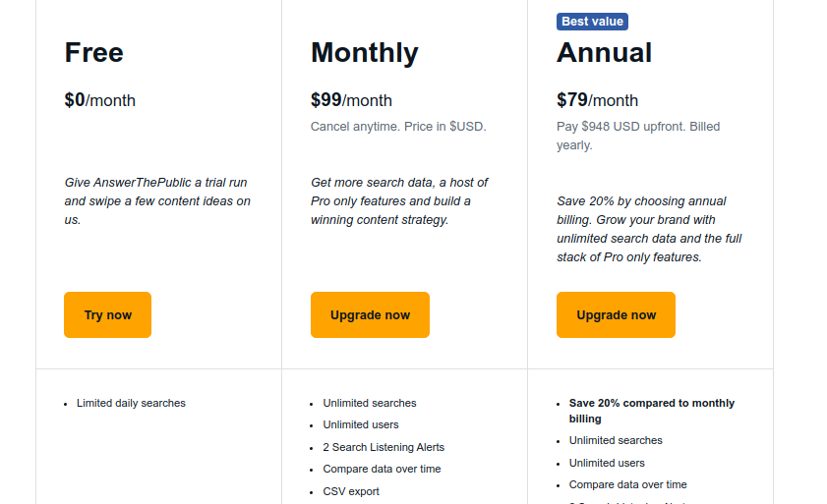Click the Free plan description text

pos(157,201)
